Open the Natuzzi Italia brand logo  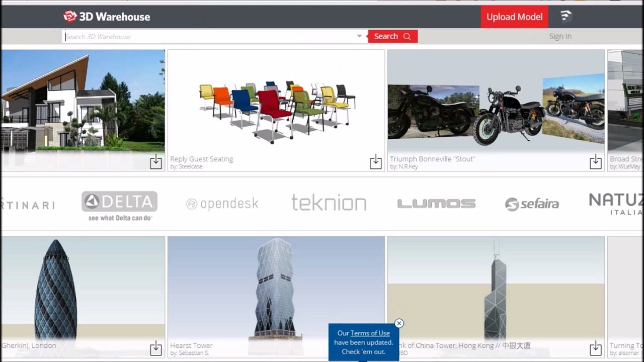click(616, 204)
